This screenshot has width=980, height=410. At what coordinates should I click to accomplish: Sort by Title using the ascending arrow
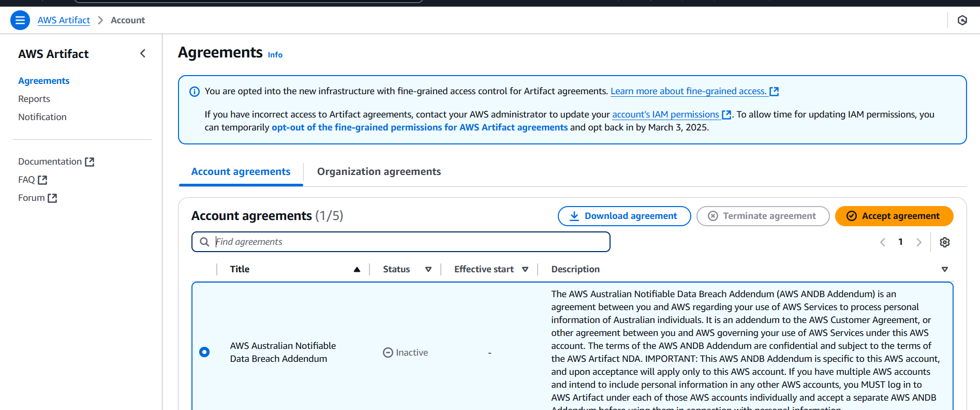(357, 269)
